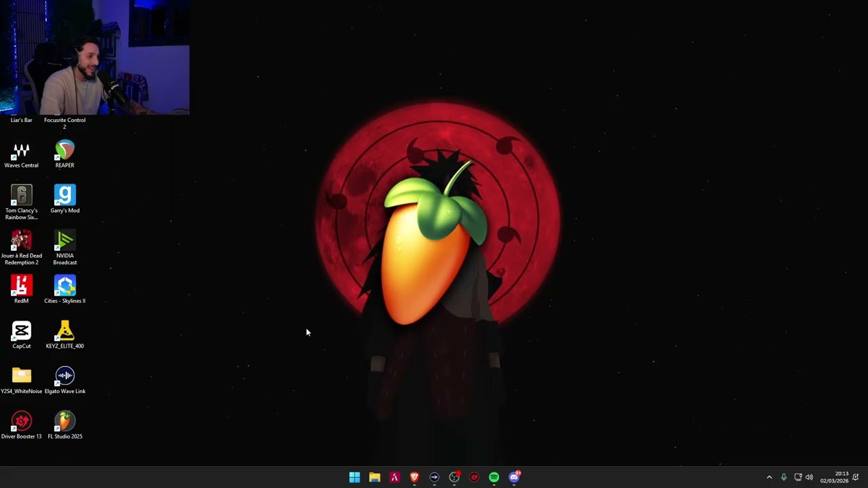Screen dimensions: 868x488
Task: Select the Y2S4_WhiteNoise folder
Action: pos(21,381)
